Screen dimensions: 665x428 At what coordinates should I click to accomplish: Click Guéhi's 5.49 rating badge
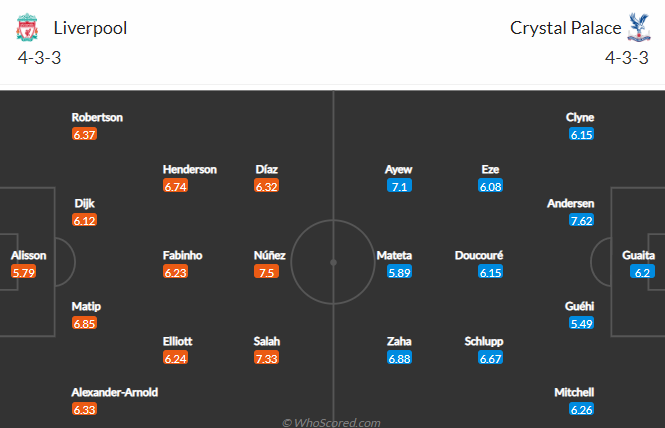(x=581, y=323)
